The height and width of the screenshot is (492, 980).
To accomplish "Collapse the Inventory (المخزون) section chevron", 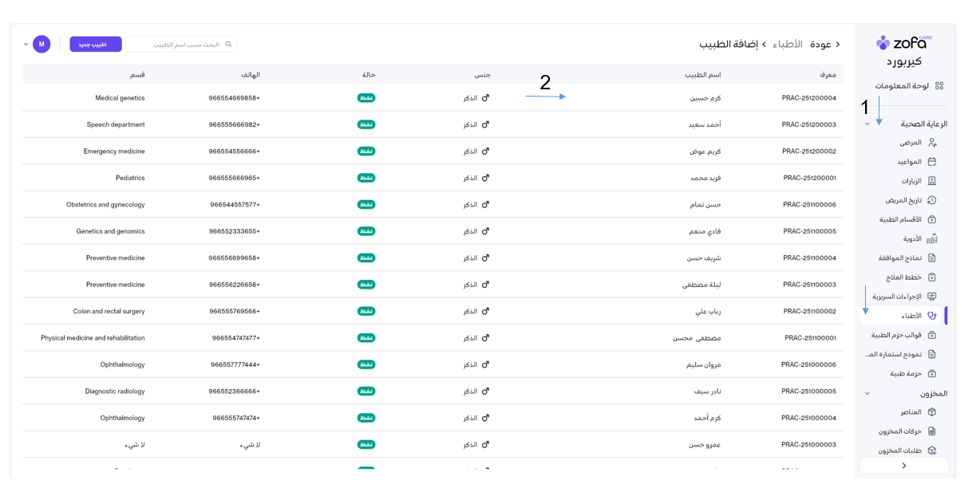I will click(867, 394).
